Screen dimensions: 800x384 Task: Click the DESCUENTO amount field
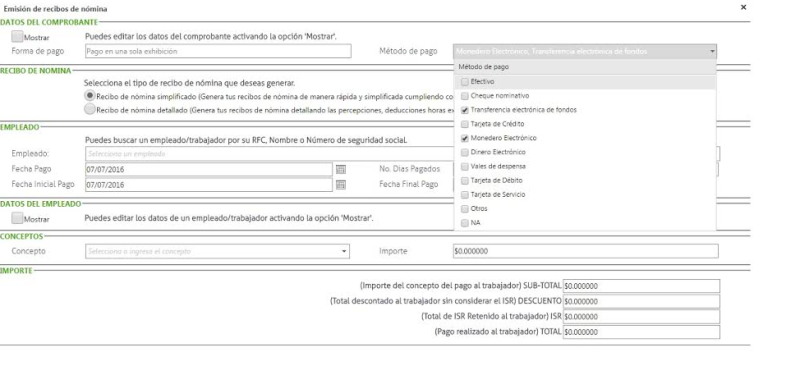coord(641,301)
